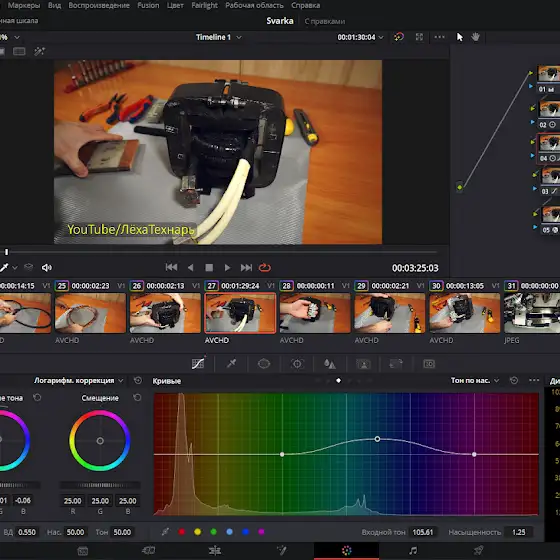The width and height of the screenshot is (560, 560).
Task: Toggle split-screen viewer icon
Action: (19, 51)
